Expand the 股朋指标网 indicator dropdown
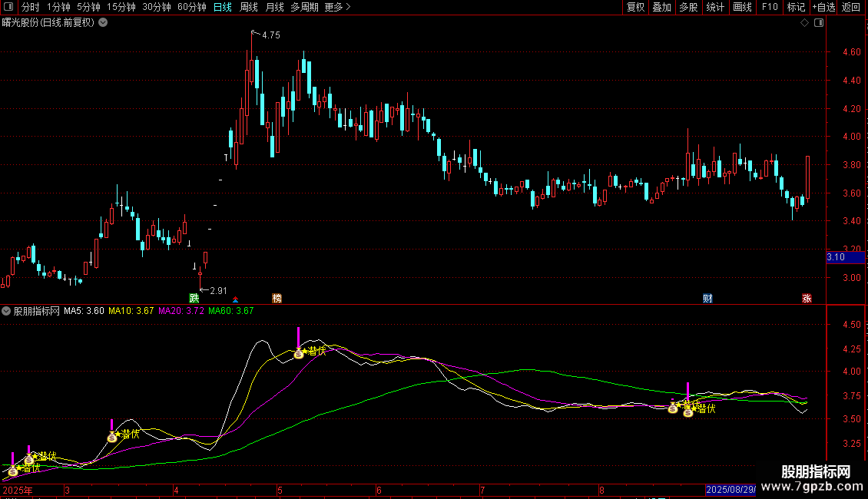Screen dimensions: 868x499 [x=7, y=312]
